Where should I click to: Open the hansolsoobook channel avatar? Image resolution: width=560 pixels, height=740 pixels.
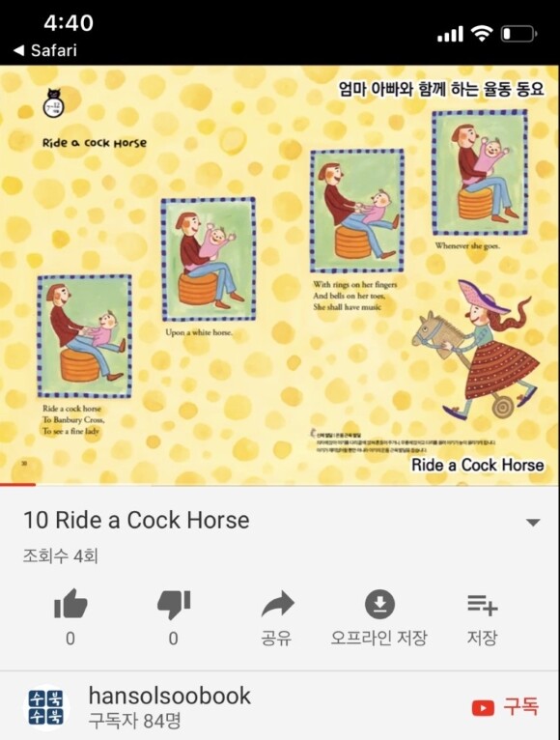[46, 707]
